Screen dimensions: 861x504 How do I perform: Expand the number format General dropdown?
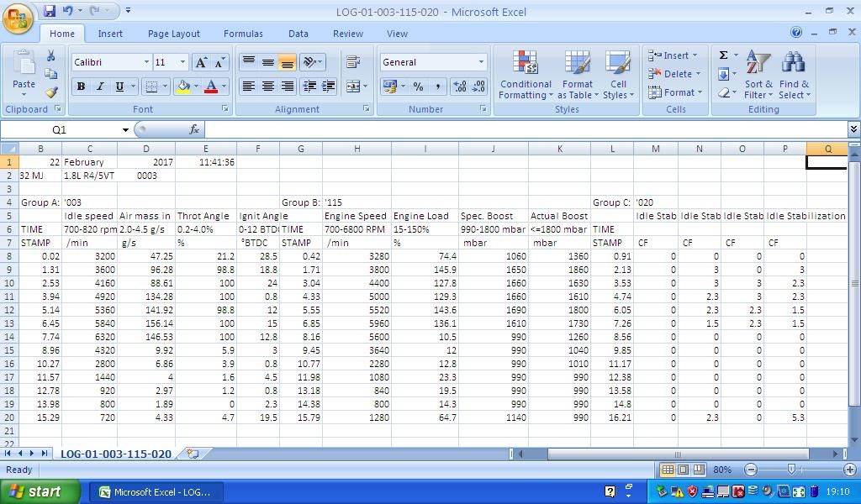481,62
